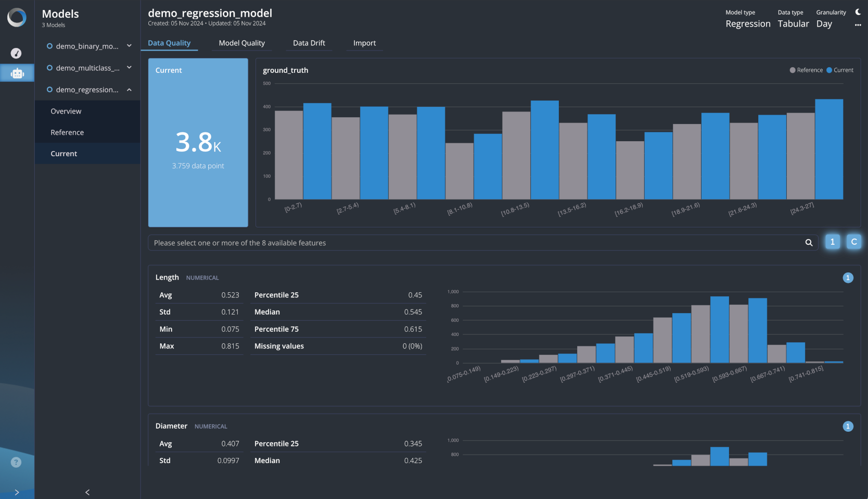The image size is (868, 499).
Task: Click Length Missing values 0 (0%)
Action: click(412, 346)
